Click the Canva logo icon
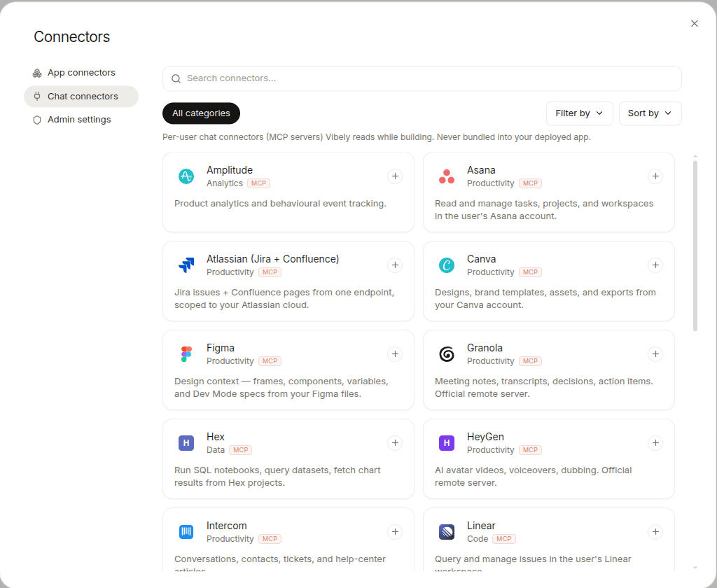This screenshot has height=588, width=717. click(447, 265)
